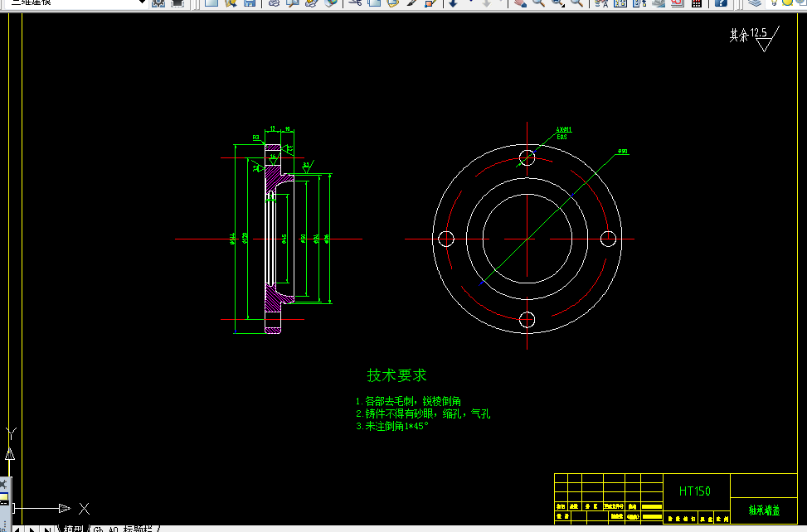Select the 技术要求 heading text
The image size is (807, 532).
[x=396, y=375]
